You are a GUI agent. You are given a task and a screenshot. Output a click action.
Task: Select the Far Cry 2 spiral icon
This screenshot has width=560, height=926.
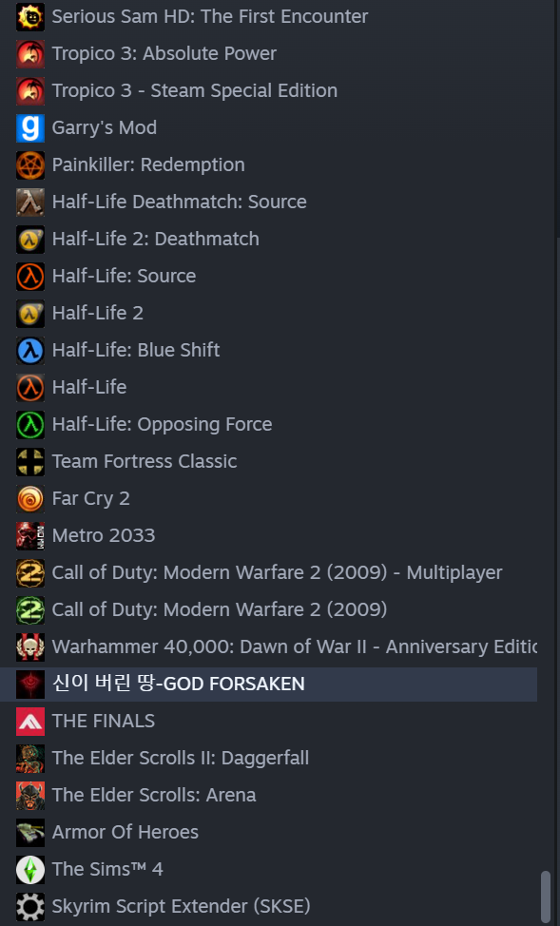30,499
